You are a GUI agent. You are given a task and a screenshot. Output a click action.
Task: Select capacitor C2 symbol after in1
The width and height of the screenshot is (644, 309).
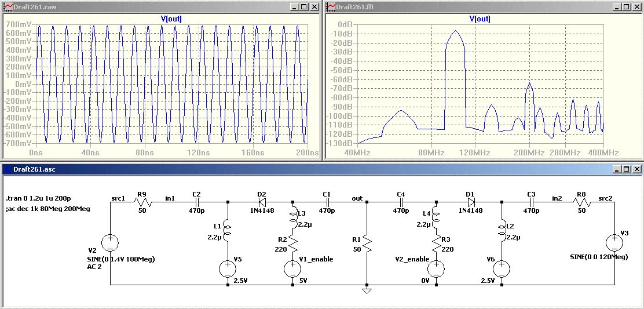tap(196, 202)
